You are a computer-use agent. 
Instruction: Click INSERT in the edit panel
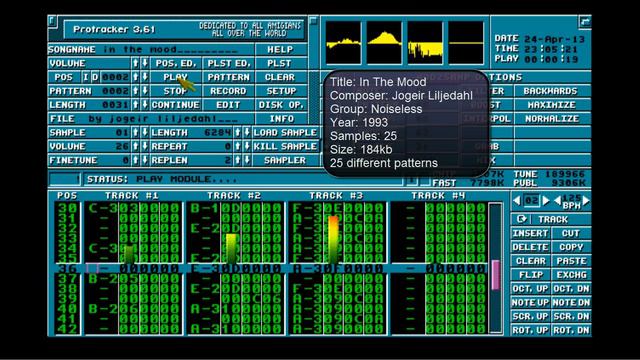click(531, 233)
